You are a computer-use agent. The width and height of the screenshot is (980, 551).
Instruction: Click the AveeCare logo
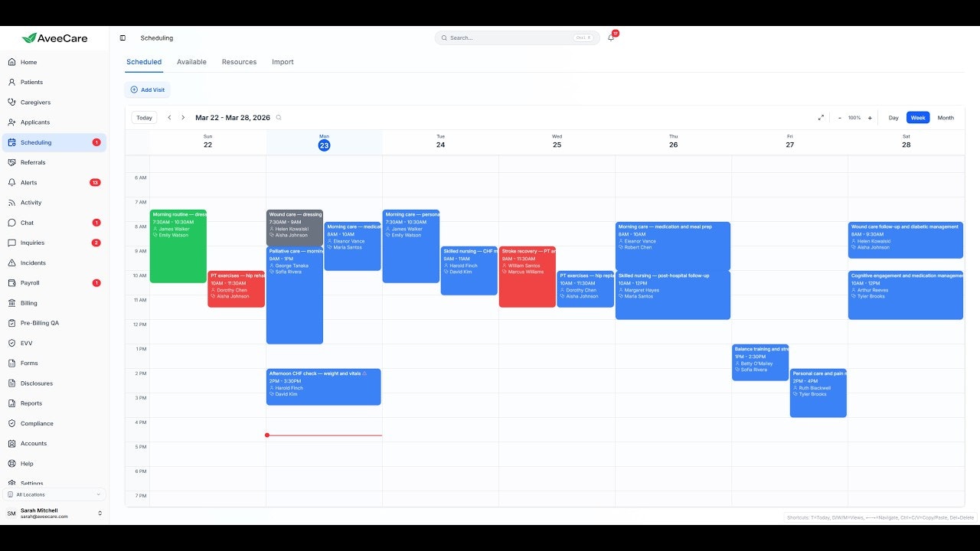tap(54, 37)
